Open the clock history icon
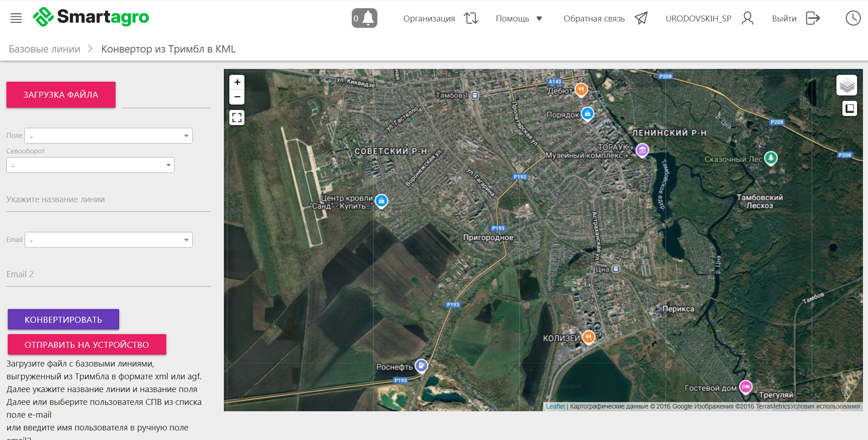 tap(853, 18)
